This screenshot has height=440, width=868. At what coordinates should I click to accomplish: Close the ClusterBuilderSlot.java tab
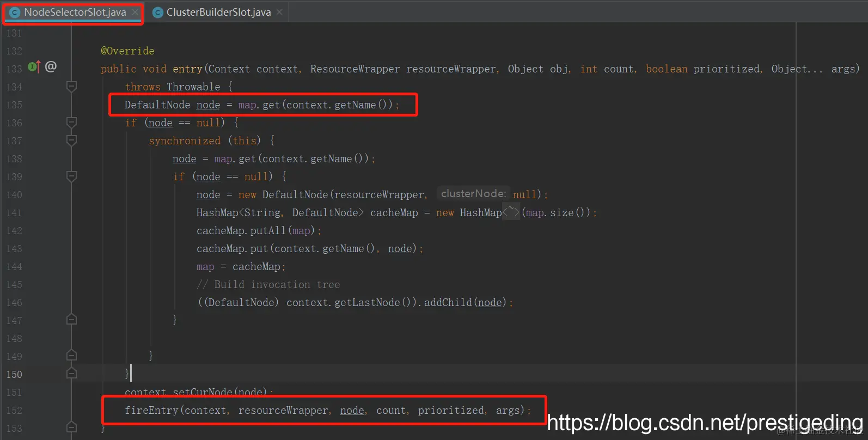point(279,12)
